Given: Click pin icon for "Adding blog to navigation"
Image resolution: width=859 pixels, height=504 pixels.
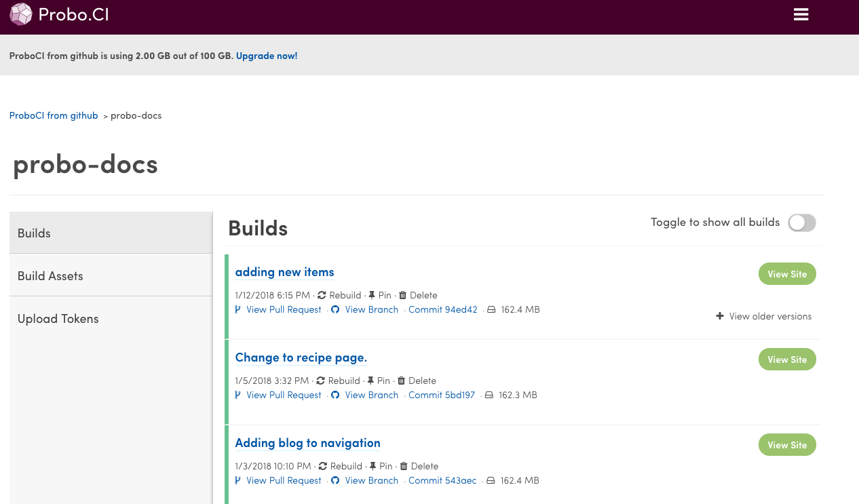Looking at the screenshot, I should point(373,466).
